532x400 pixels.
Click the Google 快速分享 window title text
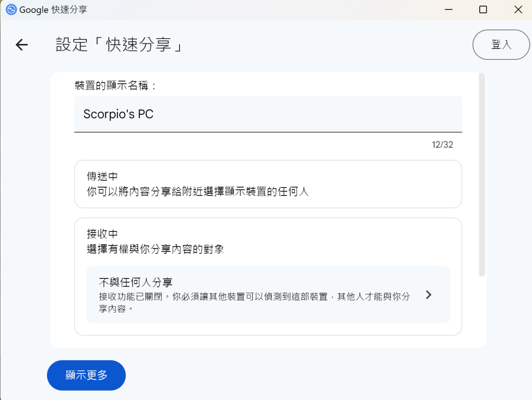pyautogui.click(x=53, y=10)
